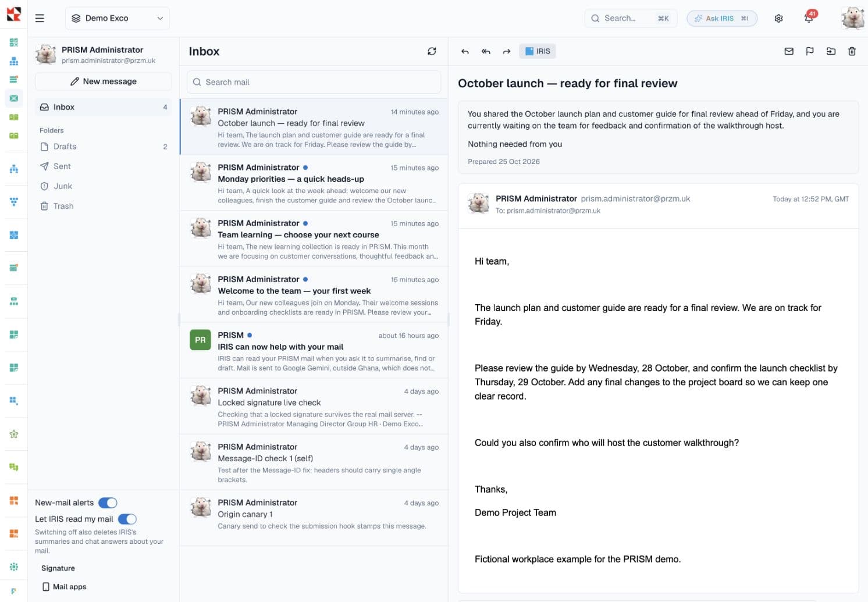
Task: Open the Ask IRIS assistant
Action: point(722,18)
